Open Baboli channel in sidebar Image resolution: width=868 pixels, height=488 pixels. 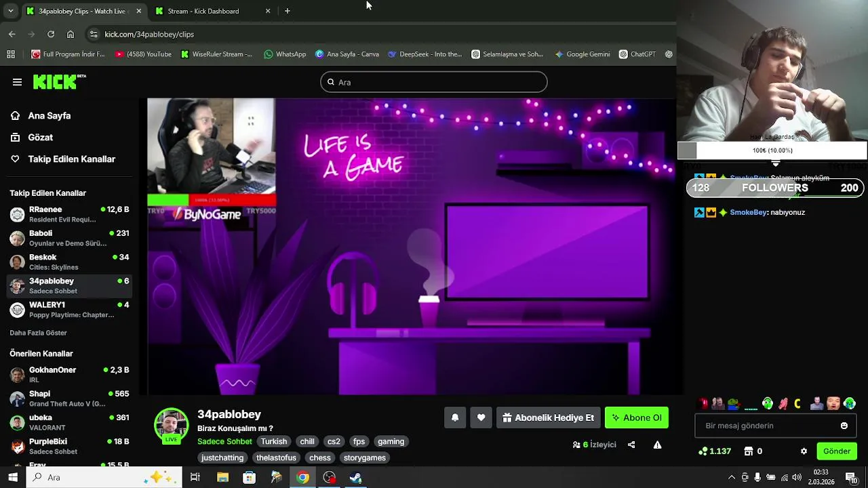tap(69, 238)
